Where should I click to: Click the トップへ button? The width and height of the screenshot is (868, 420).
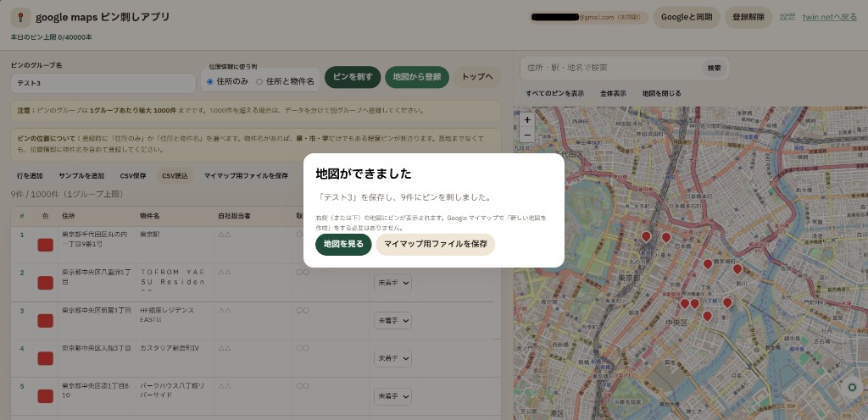(x=477, y=77)
